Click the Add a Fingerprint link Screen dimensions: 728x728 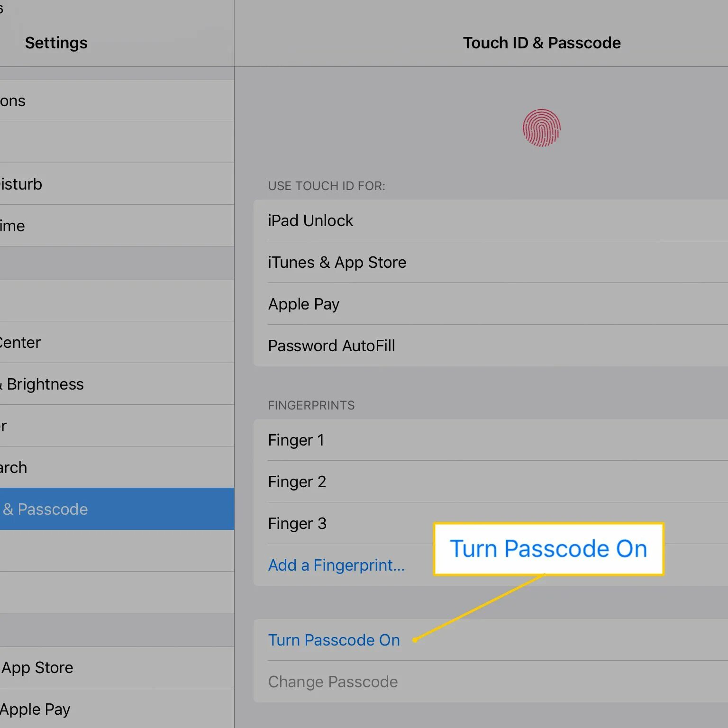click(336, 565)
